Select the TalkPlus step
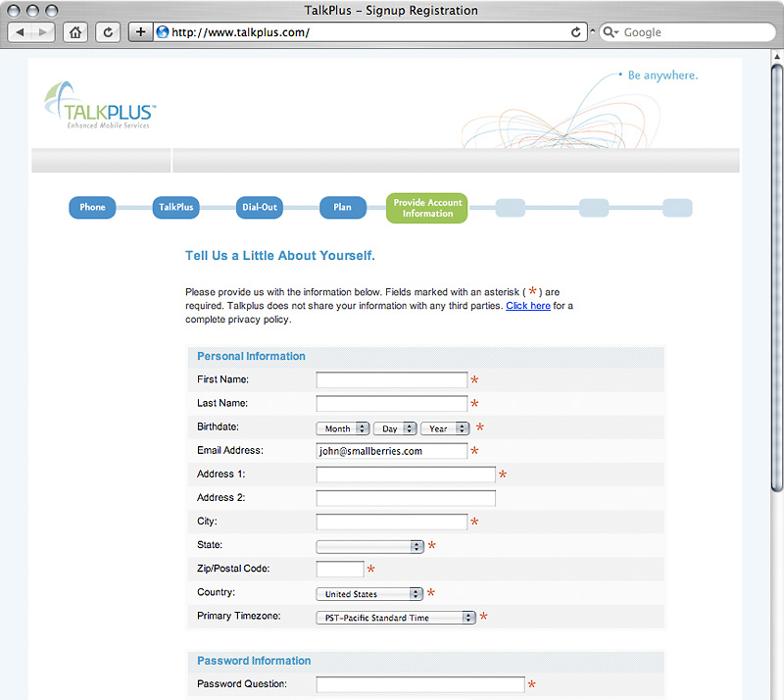The width and height of the screenshot is (784, 700). pos(176,207)
